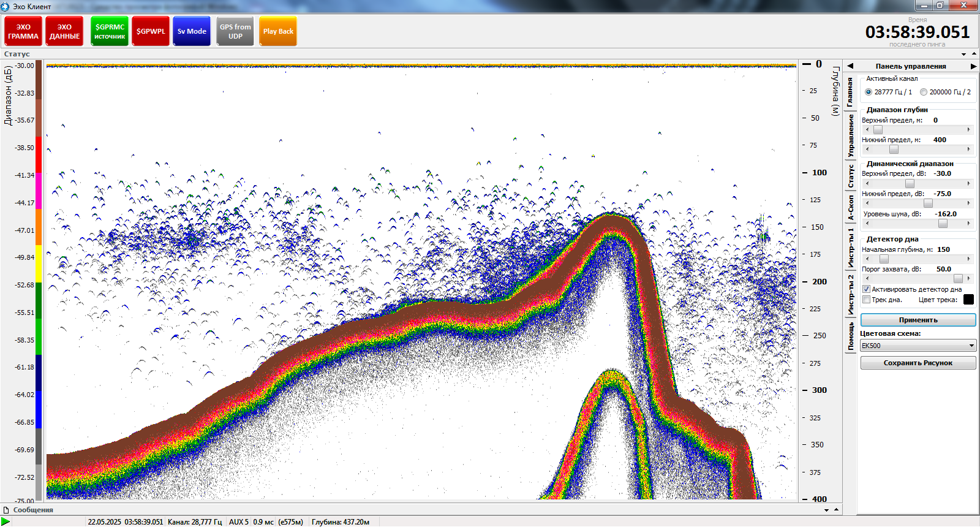Click the green play arrow in status bar
This screenshot has width=980, height=527.
(6, 521)
